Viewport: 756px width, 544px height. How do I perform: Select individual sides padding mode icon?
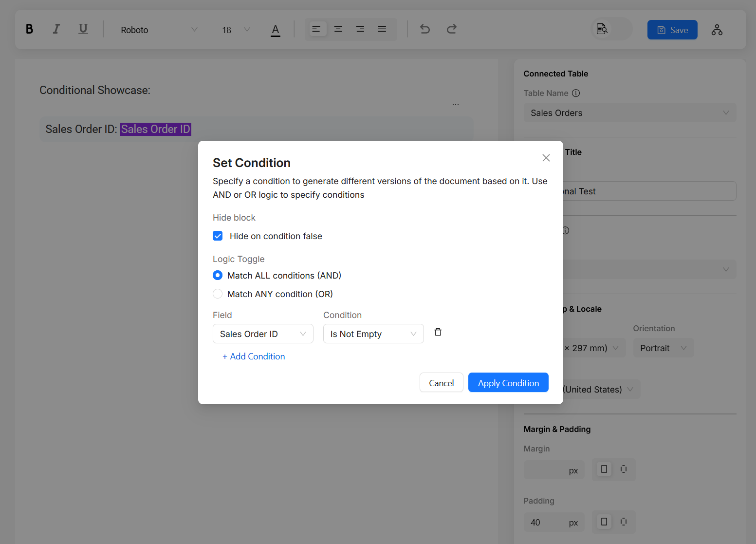coord(624,522)
